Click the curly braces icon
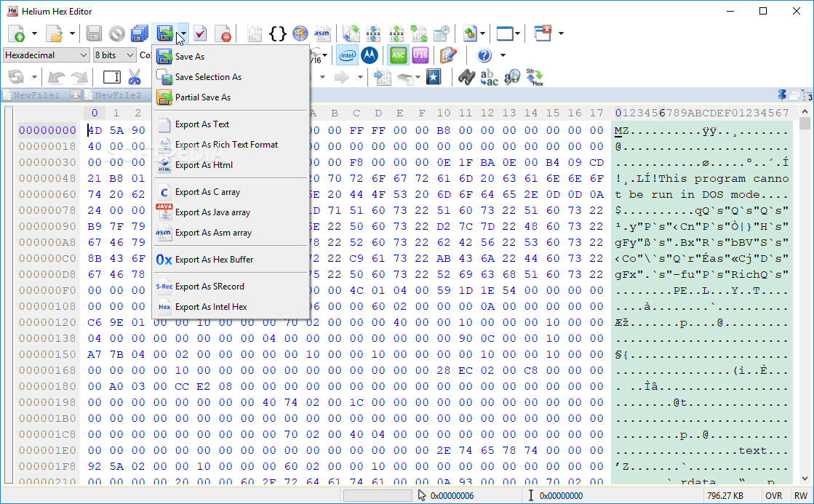Screen dimensions: 814x504 (278, 33)
